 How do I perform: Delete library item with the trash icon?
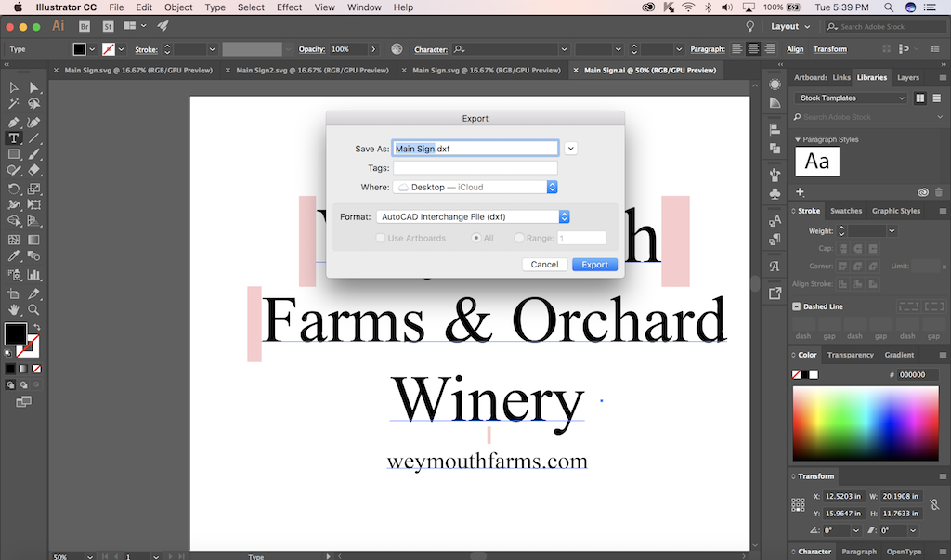[x=939, y=192]
